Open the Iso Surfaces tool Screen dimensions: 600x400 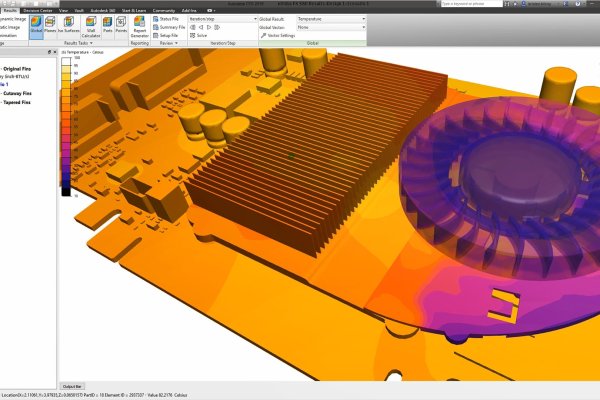coord(67,23)
